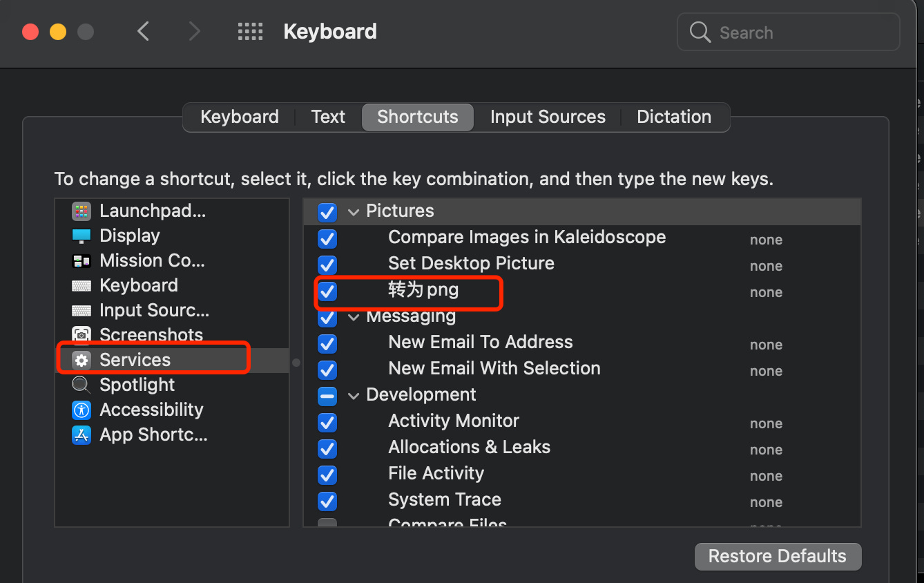
Task: Go back with the back arrow
Action: [144, 32]
